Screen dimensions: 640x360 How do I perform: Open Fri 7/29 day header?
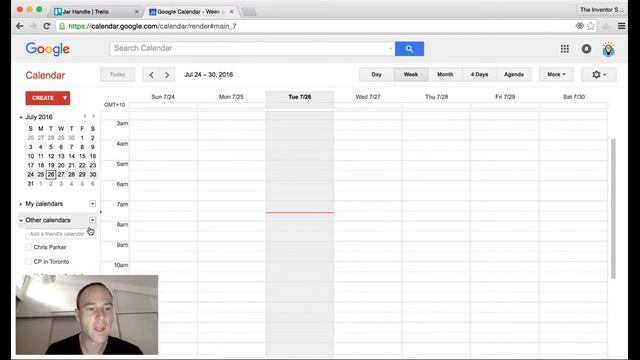tap(505, 97)
